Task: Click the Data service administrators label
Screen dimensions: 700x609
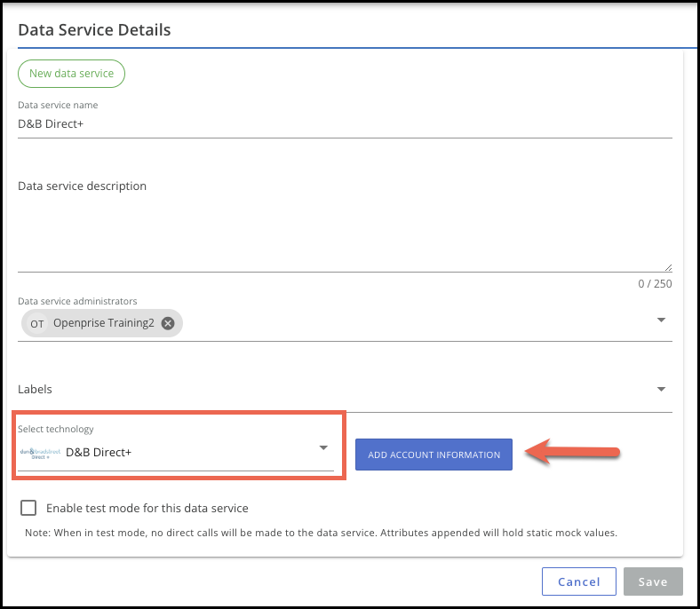Action: pyautogui.click(x=77, y=301)
